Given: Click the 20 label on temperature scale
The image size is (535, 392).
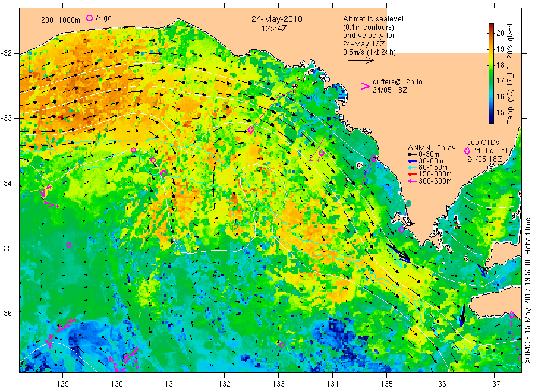Looking at the screenshot, I should 500,33.
